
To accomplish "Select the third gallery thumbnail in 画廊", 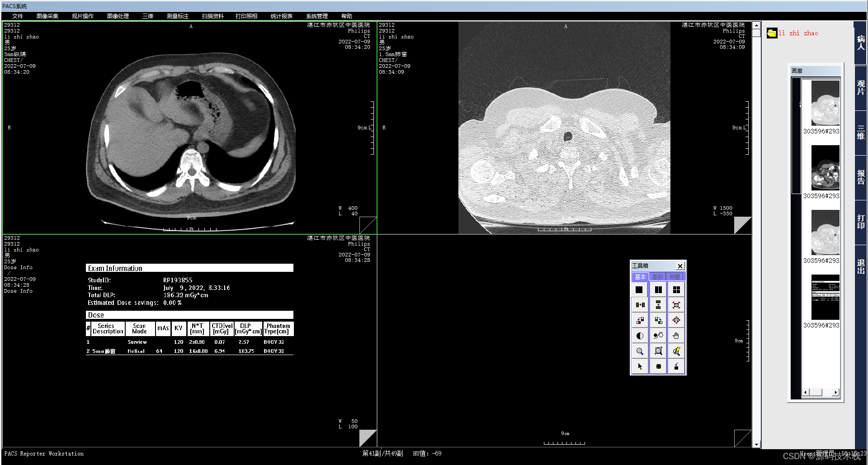I will coord(826,232).
